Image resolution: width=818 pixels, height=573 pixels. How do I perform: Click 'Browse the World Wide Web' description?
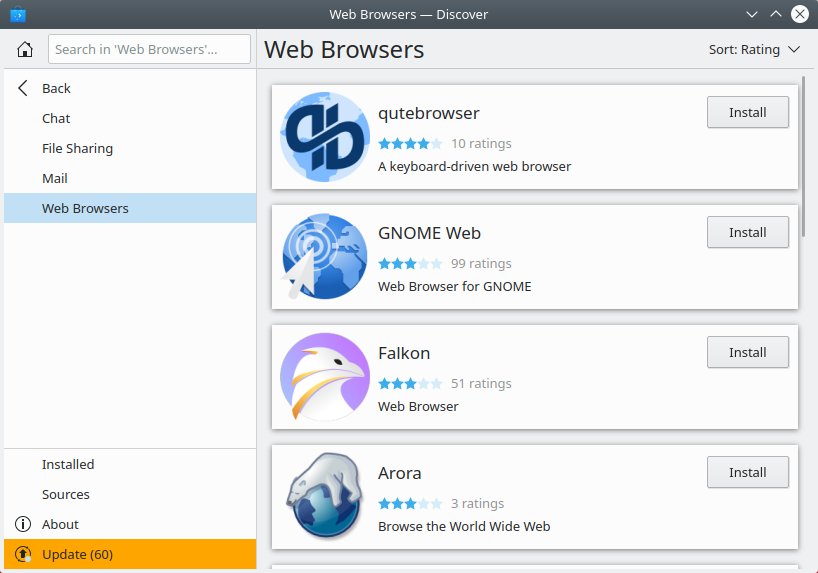tap(464, 527)
